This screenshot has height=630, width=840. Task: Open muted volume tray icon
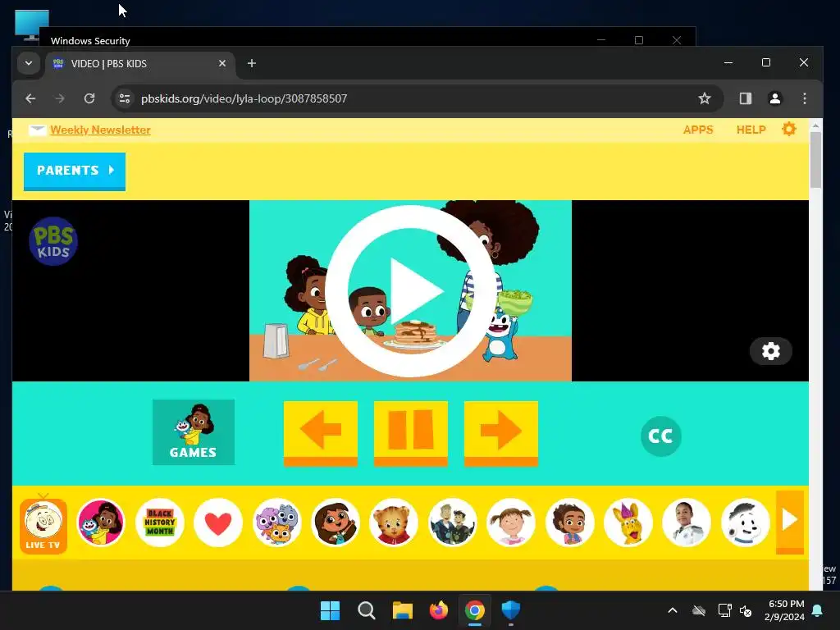[746, 610]
